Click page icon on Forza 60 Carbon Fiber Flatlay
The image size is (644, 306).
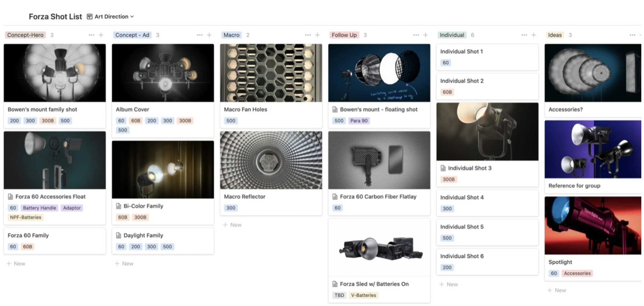tap(335, 197)
